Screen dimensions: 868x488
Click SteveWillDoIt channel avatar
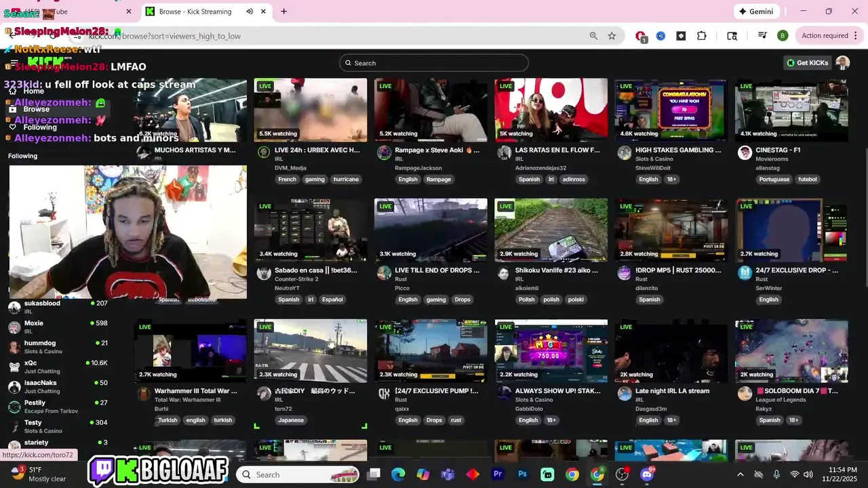[x=625, y=152]
